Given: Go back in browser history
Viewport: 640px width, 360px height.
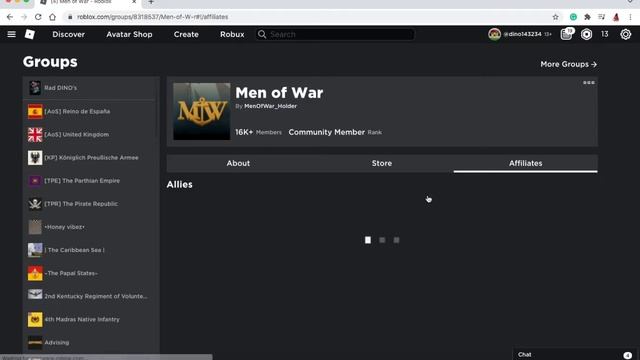Looking at the screenshot, I should (10, 17).
